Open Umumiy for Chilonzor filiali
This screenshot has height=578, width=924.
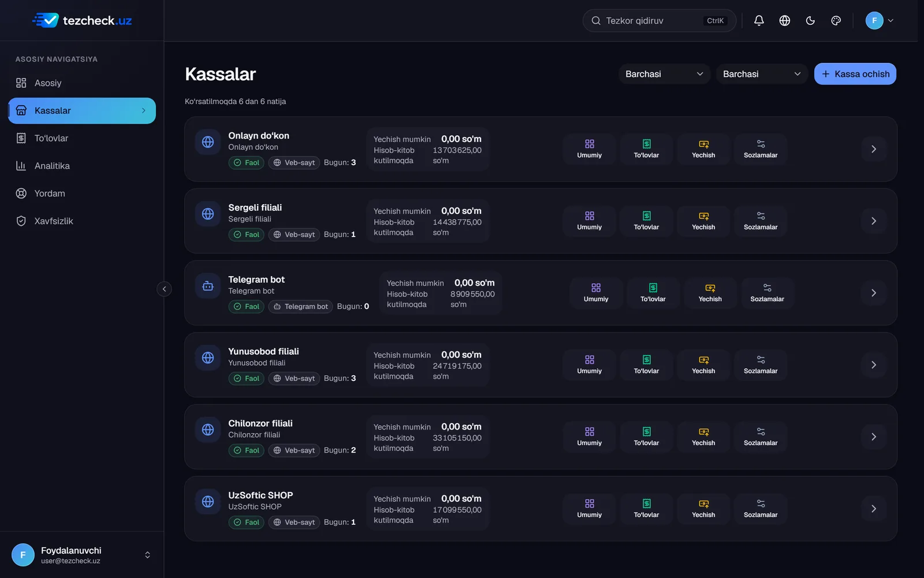(589, 437)
